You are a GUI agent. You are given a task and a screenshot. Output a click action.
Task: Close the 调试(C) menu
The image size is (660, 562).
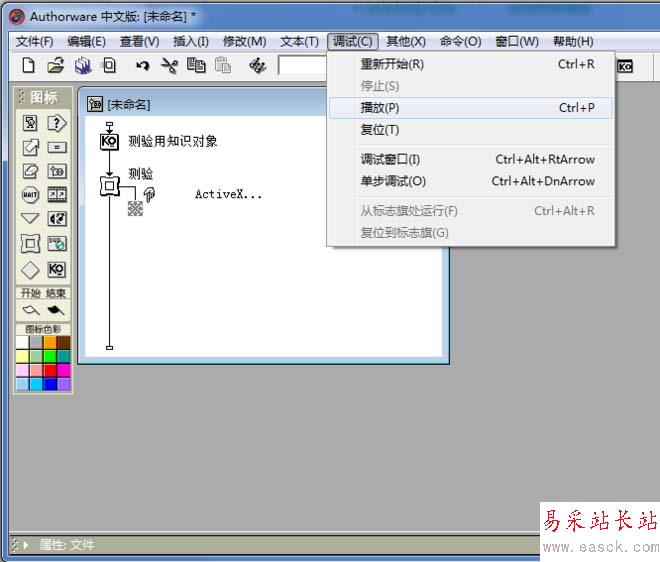(x=353, y=41)
